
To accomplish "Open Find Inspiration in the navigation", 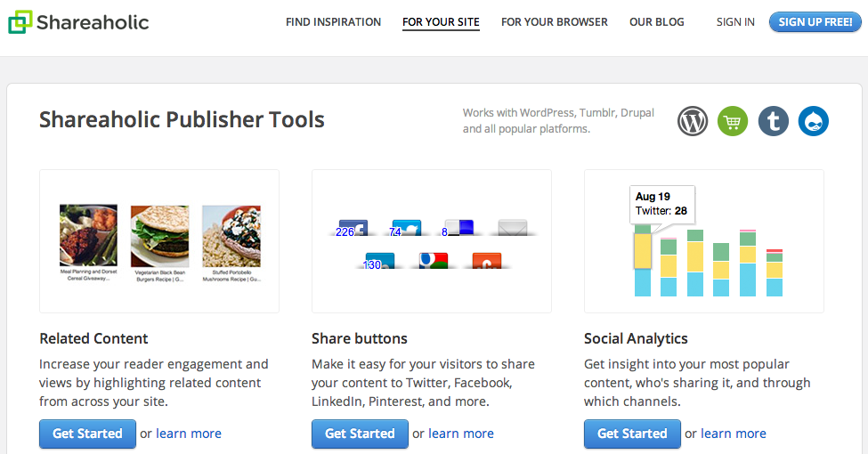I will tap(333, 22).
